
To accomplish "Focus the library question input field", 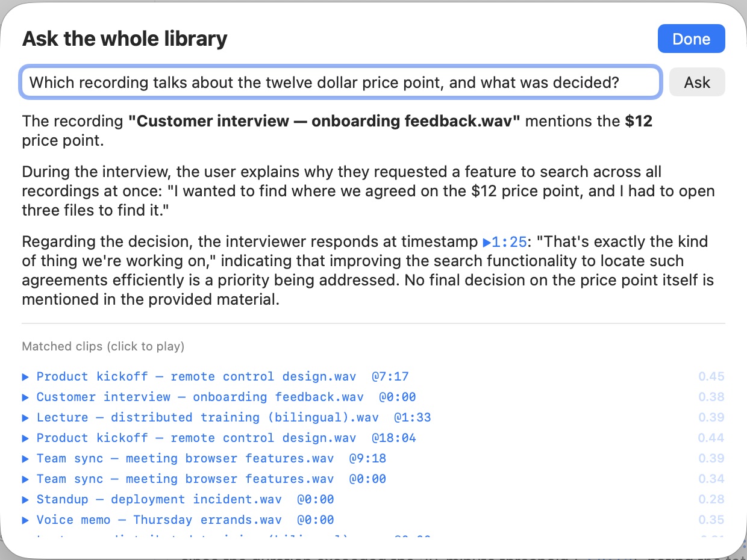I will (x=341, y=82).
